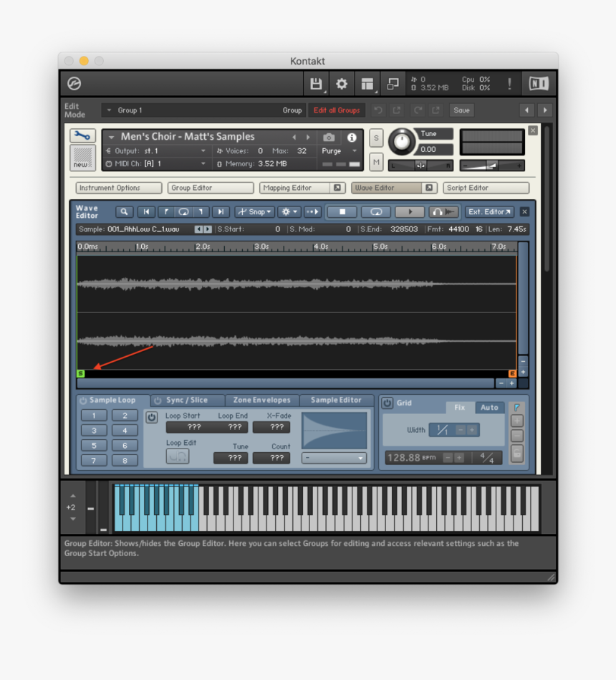Open the Snap dropdown in the Wave Editor

[255, 212]
